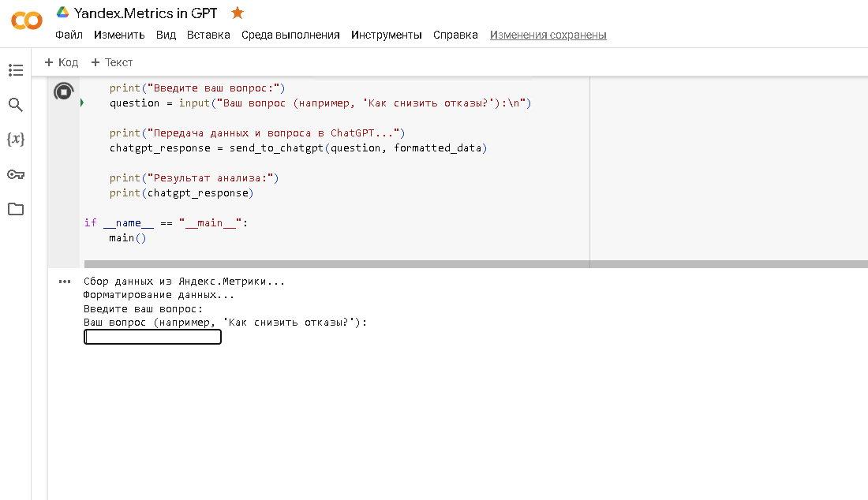868x500 pixels.
Task: Open the files folder panel
Action: point(16,209)
